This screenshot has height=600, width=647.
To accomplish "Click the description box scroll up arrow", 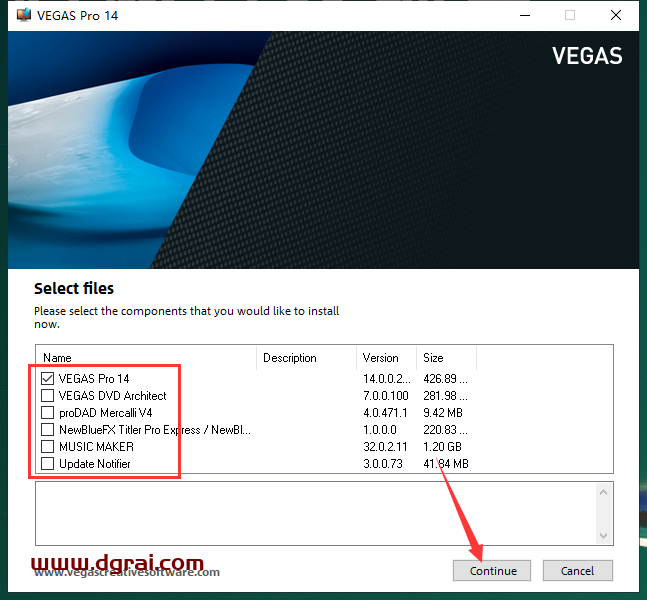I will [603, 492].
